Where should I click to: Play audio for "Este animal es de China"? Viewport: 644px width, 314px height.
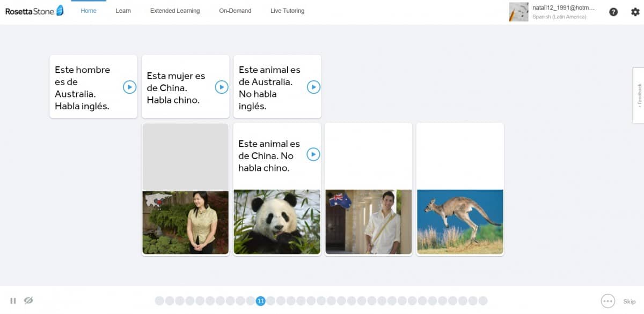pos(313,154)
